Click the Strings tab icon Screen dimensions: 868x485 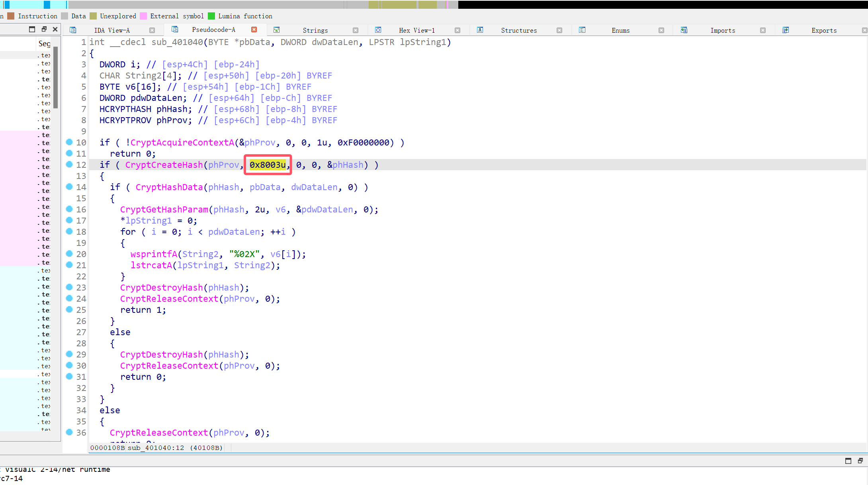(277, 30)
